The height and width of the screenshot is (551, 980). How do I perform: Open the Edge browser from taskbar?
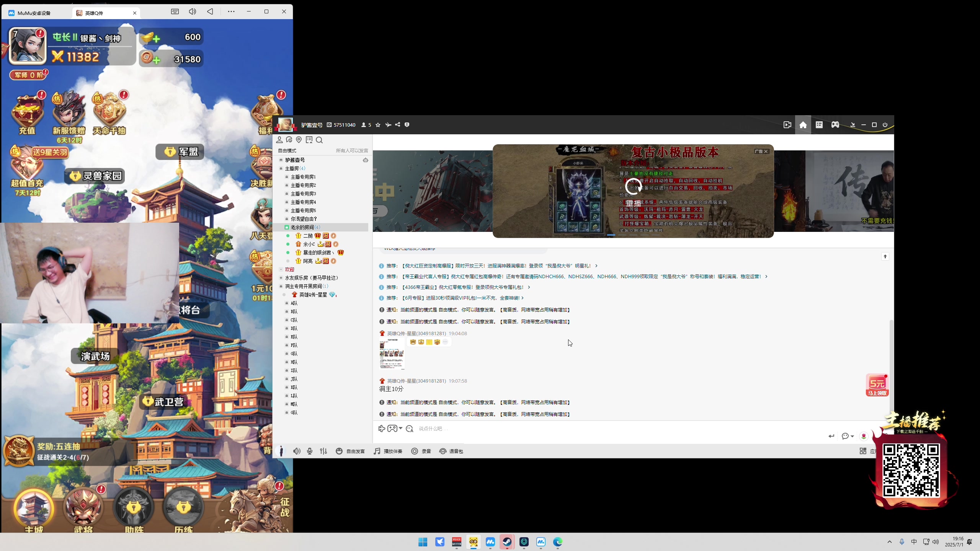click(x=557, y=542)
